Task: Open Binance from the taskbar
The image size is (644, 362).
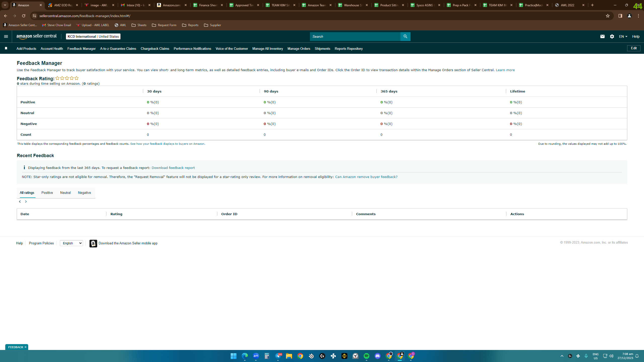Action: (344, 356)
